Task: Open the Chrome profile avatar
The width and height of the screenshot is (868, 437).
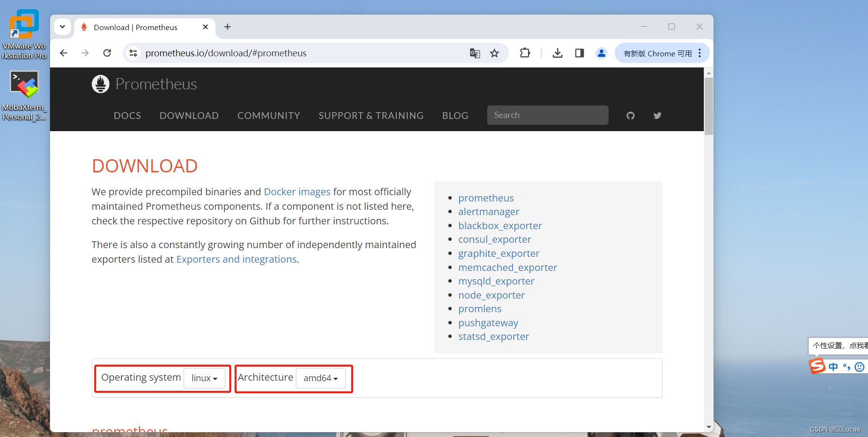Action: pos(601,53)
